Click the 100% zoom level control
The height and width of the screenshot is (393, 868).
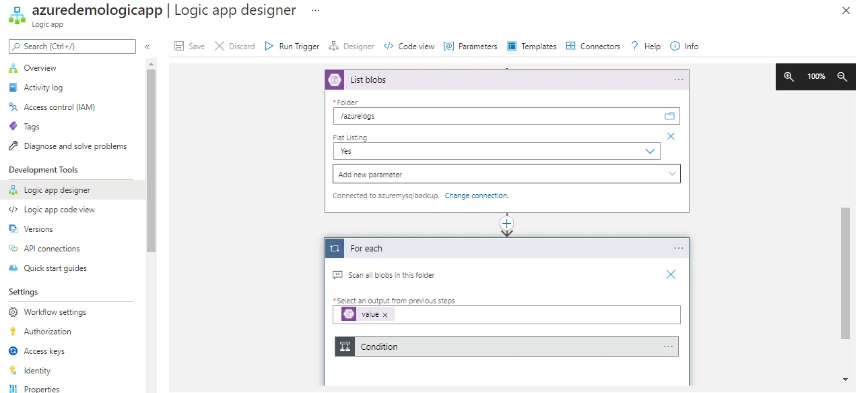click(x=815, y=76)
